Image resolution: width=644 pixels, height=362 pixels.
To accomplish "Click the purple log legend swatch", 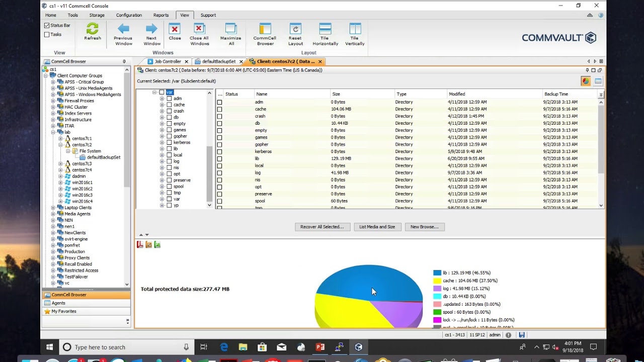I will pos(437,289).
